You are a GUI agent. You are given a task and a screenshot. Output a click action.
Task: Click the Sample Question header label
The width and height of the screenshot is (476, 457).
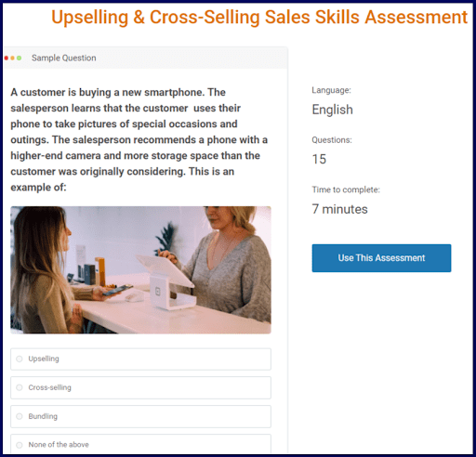pyautogui.click(x=64, y=58)
